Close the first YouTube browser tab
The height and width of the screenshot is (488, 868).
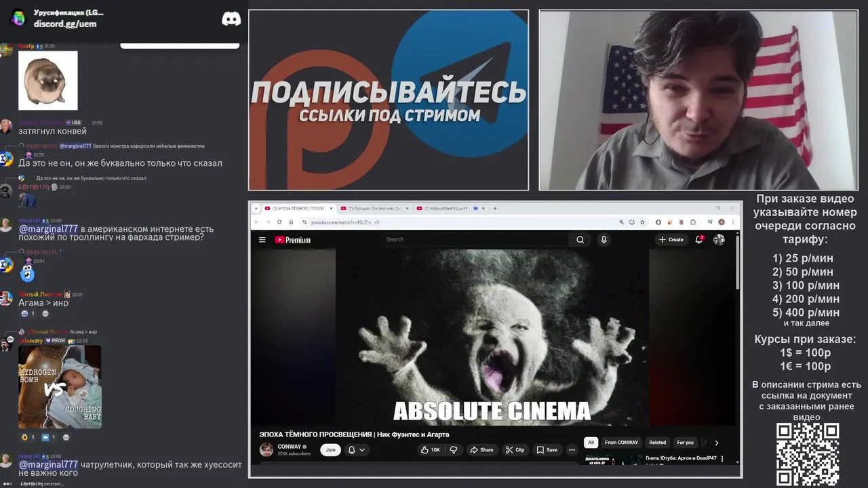point(331,208)
